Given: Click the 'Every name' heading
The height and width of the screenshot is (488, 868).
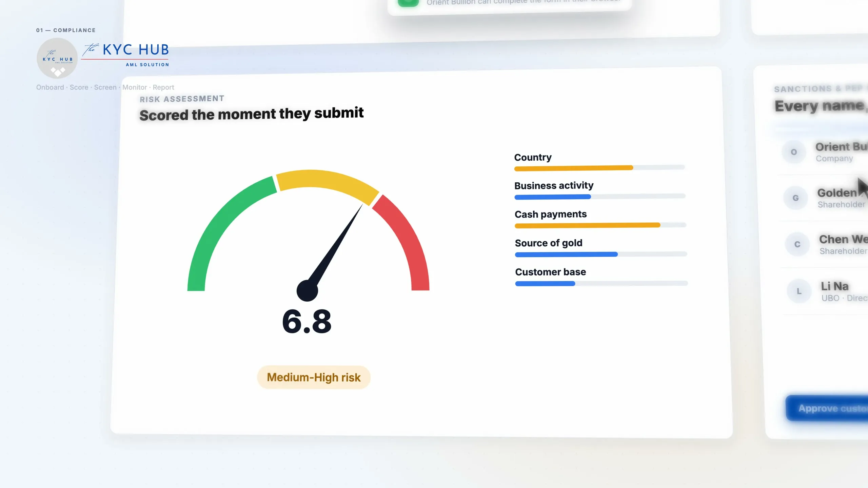Looking at the screenshot, I should pyautogui.click(x=821, y=106).
